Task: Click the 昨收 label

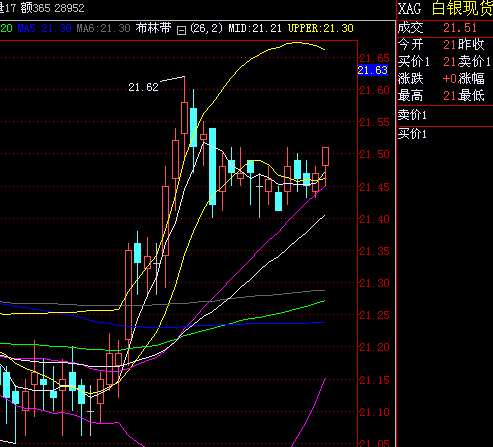Action: [x=471, y=44]
